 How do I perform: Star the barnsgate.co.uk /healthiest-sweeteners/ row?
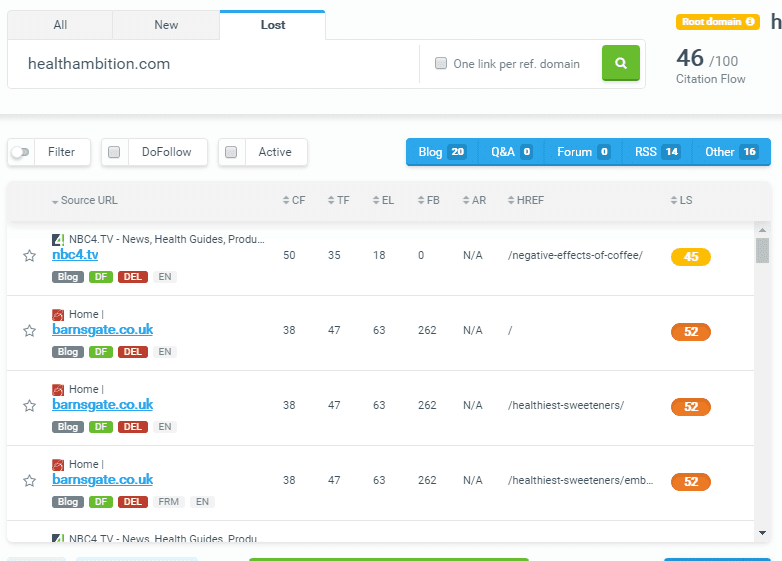click(x=29, y=405)
